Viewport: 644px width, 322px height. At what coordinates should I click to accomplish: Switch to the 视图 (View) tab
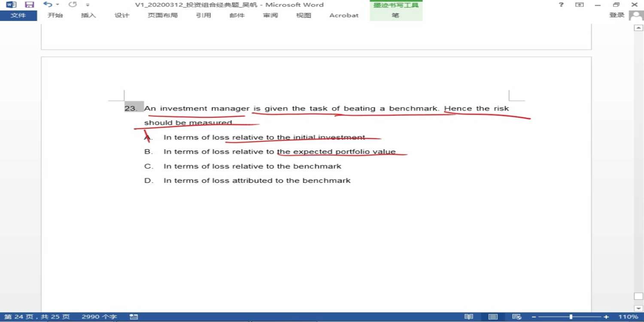(x=304, y=15)
